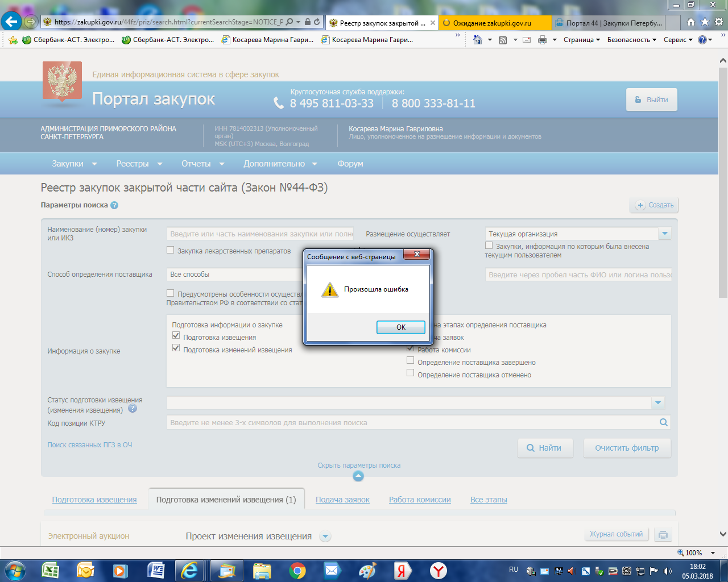Click the Создать button
Screen dimensions: 728x582
point(654,205)
